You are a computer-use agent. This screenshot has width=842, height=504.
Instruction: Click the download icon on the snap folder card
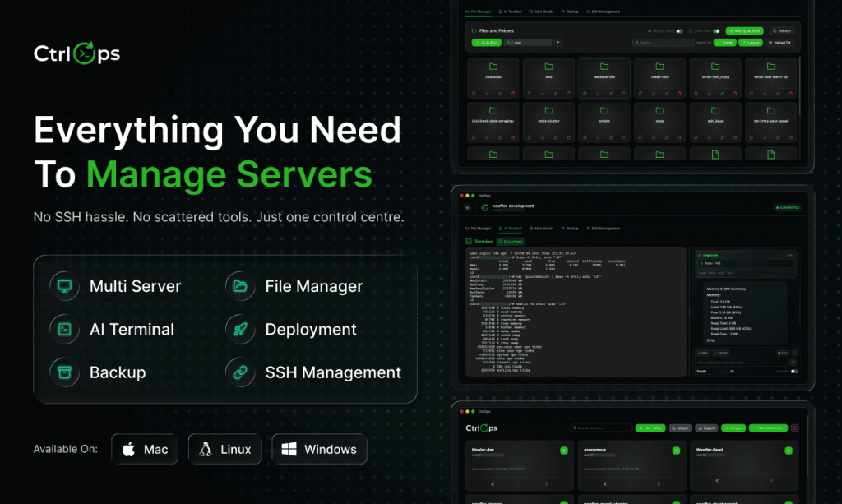[x=654, y=137]
